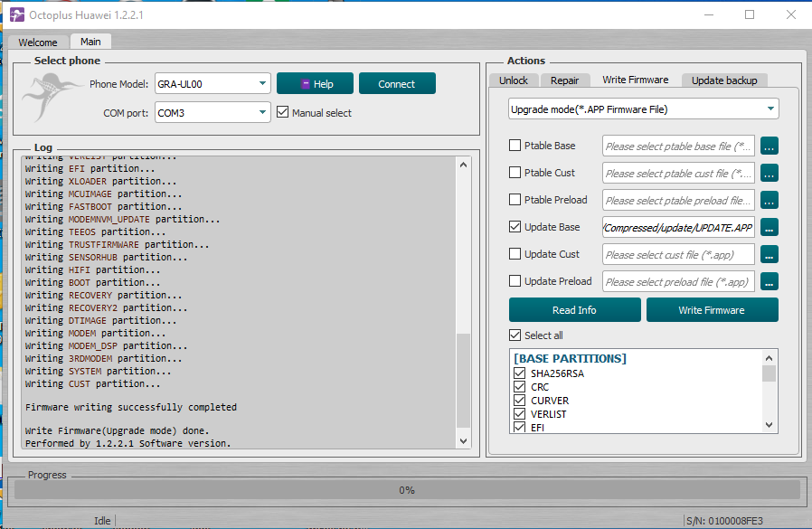Enable the Update Cust checkbox
Screen dimensions: 812x529
515,254
